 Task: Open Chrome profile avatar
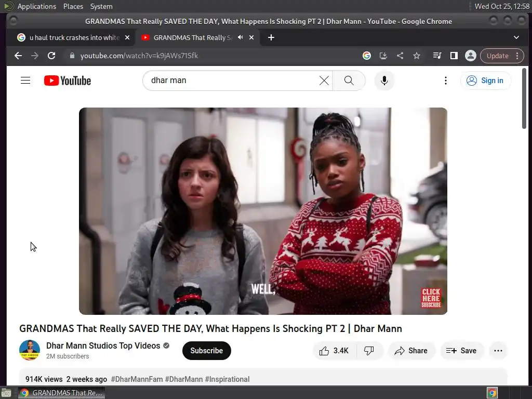[x=471, y=56]
